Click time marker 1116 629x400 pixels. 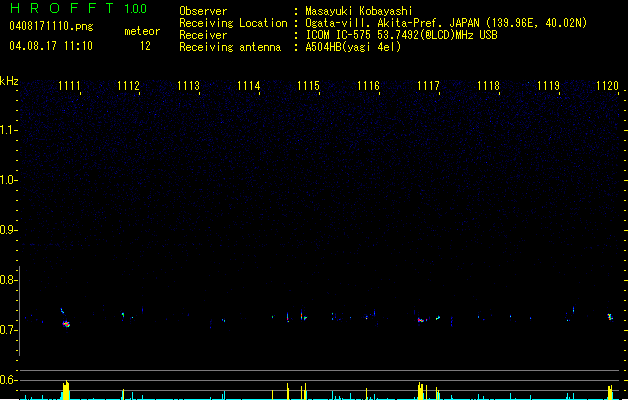tap(368, 86)
